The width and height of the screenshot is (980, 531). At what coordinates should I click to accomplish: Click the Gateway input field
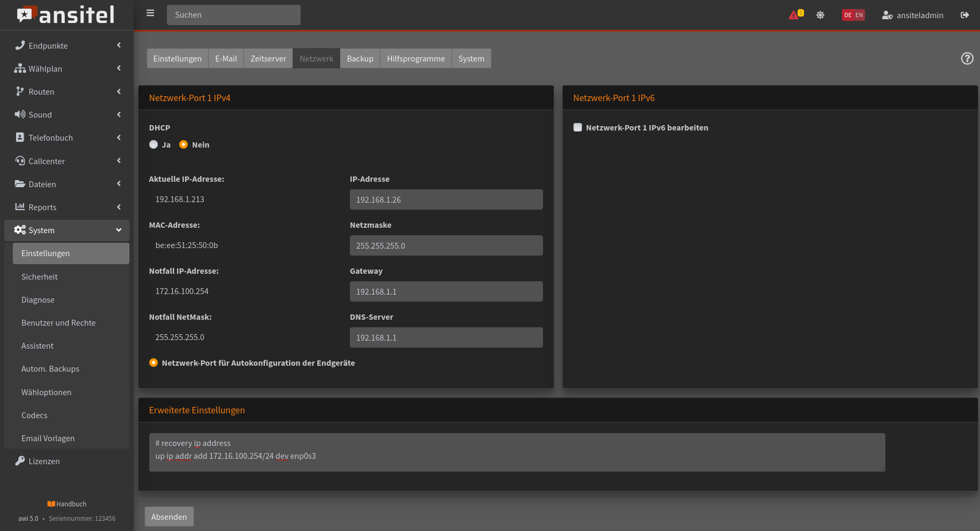446,291
